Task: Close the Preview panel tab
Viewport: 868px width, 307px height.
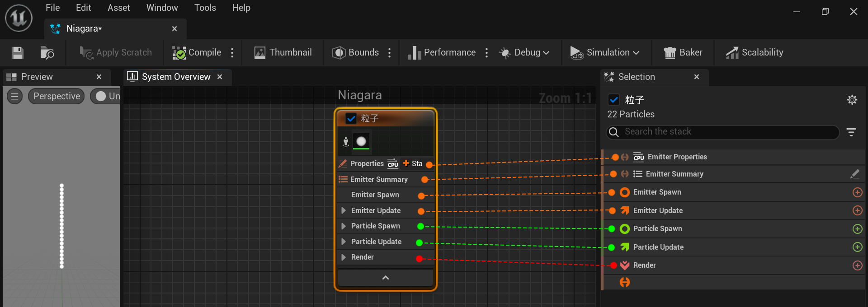Action: pos(99,77)
